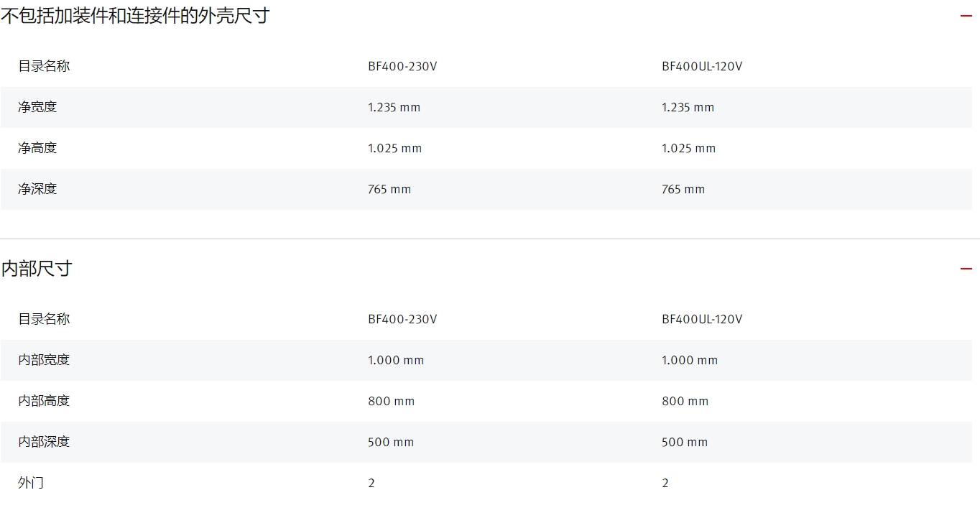Click the 内部尺寸 section heading
980x513 pixels.
(x=37, y=269)
